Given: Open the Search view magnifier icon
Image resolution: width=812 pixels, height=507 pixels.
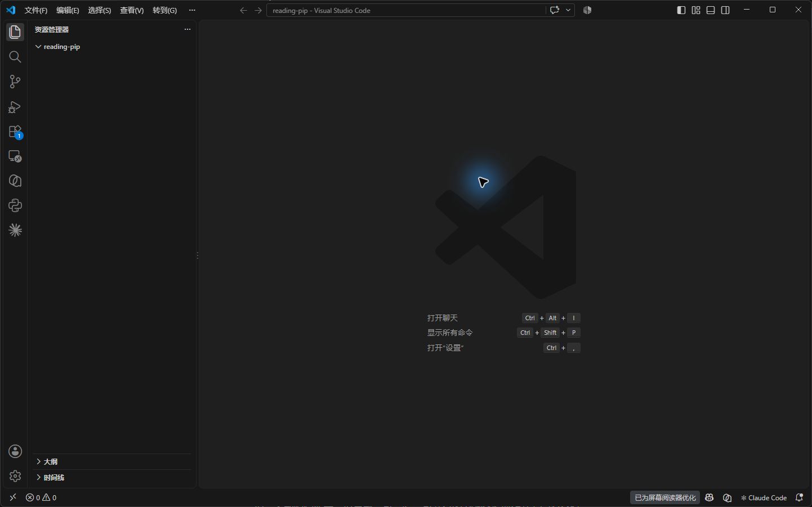Looking at the screenshot, I should tap(15, 57).
